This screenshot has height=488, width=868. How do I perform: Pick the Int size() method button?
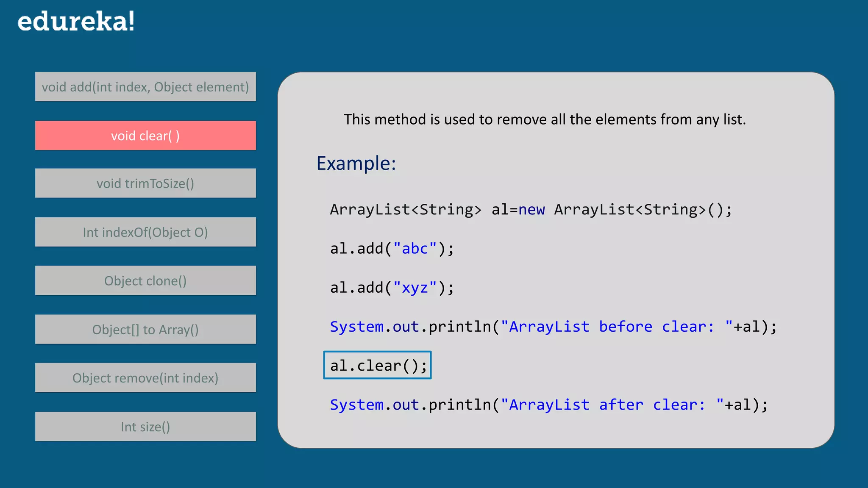click(145, 427)
